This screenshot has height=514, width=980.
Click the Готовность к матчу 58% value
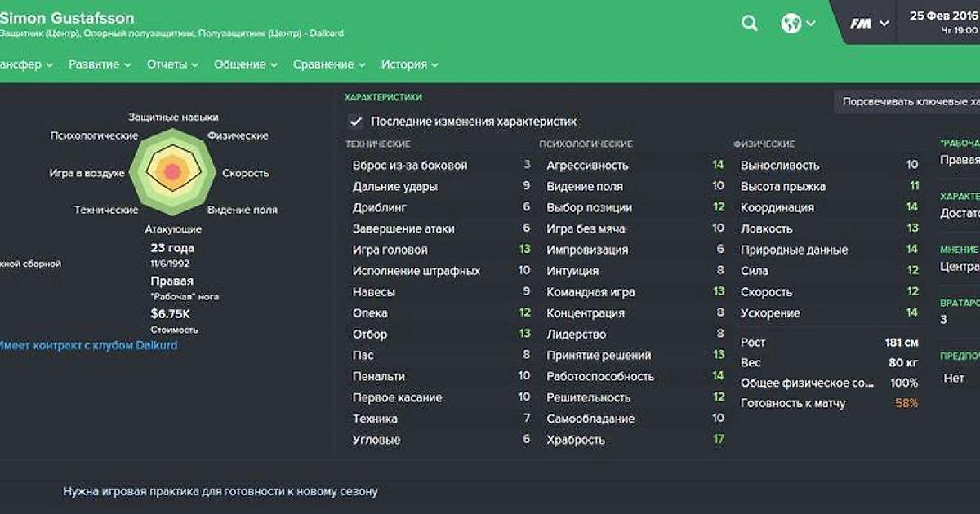pyautogui.click(x=906, y=403)
